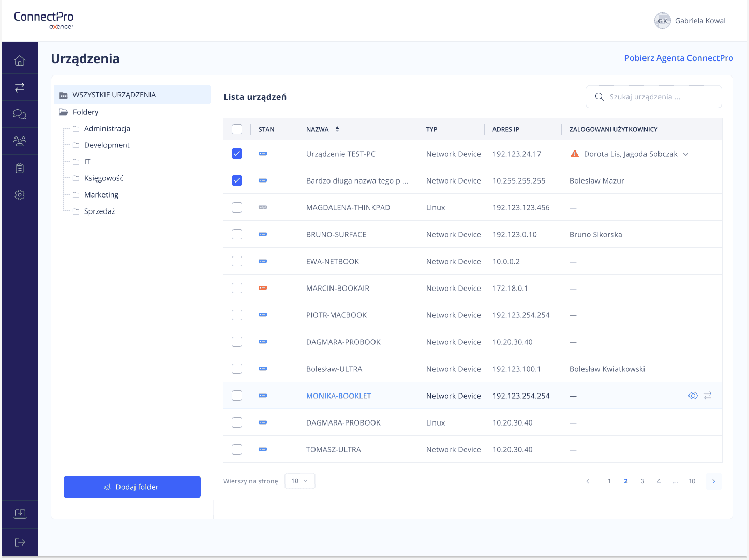Open the home dashboard sidebar icon
749x560 pixels.
coord(20,60)
